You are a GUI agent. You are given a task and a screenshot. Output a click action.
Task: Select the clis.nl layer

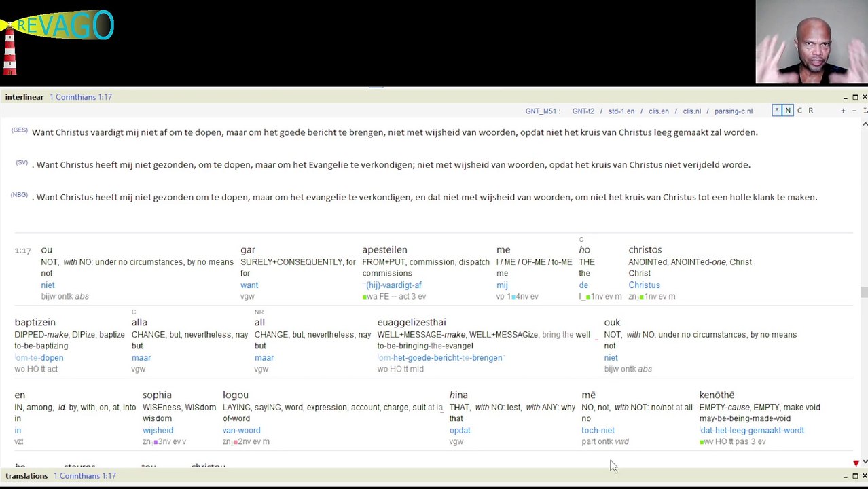click(x=691, y=111)
